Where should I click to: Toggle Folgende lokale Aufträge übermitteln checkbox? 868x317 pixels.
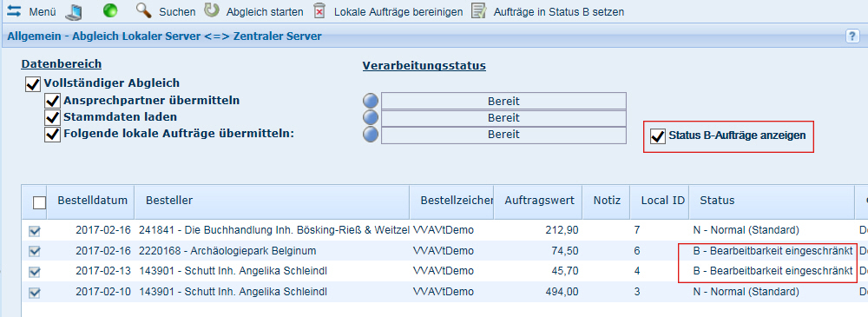click(x=53, y=135)
